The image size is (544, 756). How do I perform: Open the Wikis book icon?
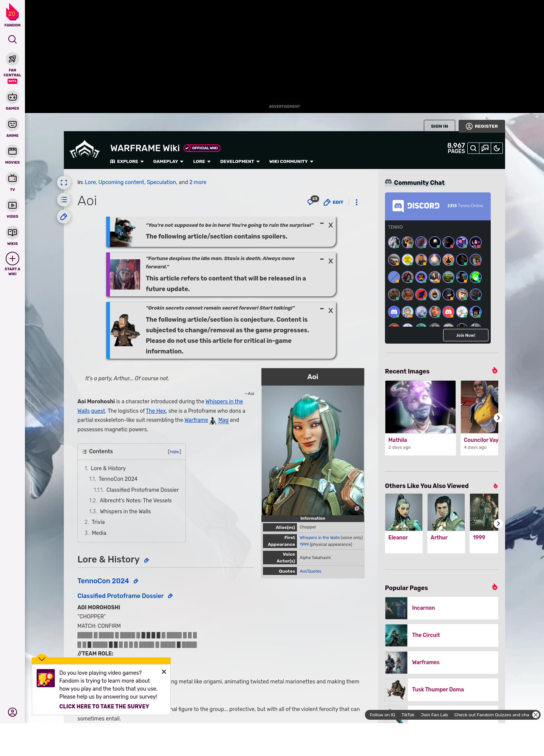(12, 232)
